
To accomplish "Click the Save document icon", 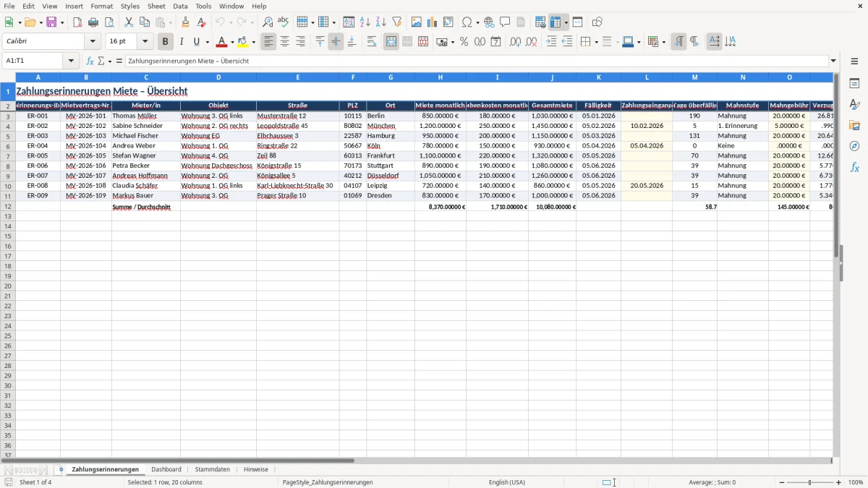I will (x=51, y=22).
